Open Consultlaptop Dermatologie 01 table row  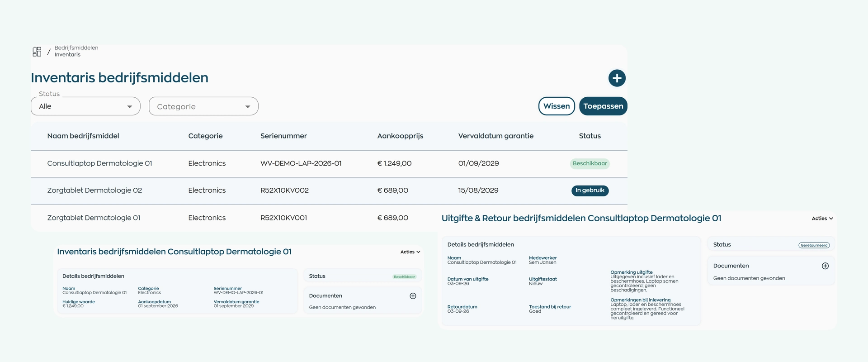[329, 164]
